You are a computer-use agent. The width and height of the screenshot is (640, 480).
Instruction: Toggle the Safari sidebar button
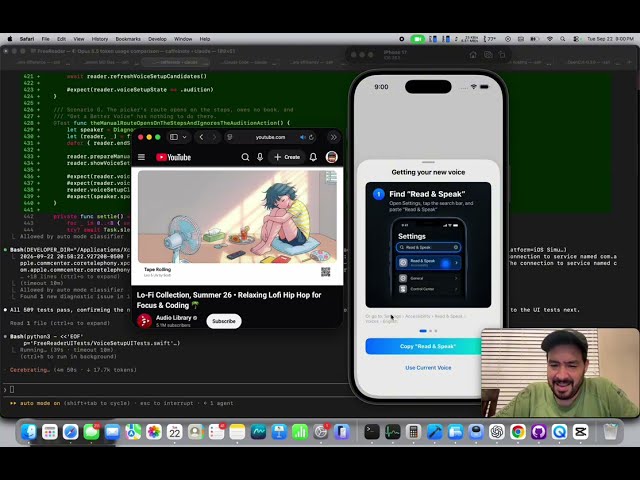[174, 137]
